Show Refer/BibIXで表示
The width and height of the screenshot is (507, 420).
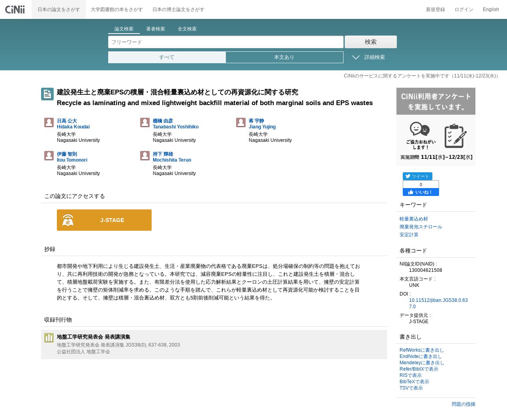tap(419, 369)
